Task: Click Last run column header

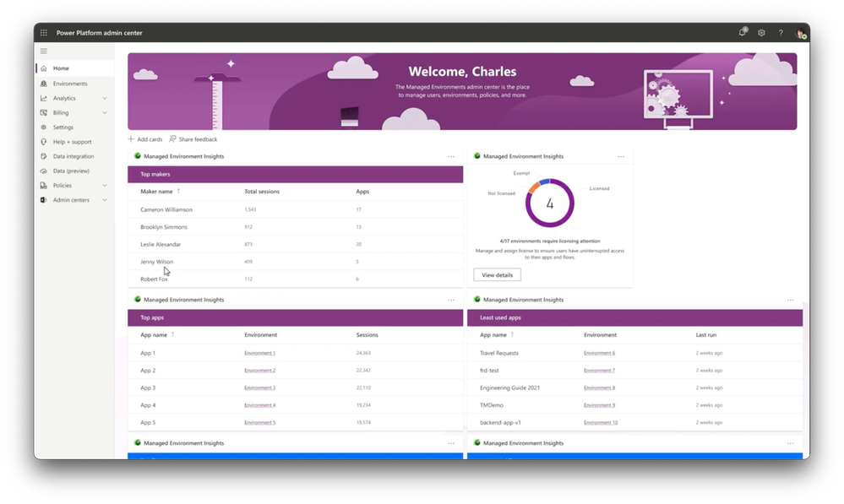Action: click(x=705, y=335)
